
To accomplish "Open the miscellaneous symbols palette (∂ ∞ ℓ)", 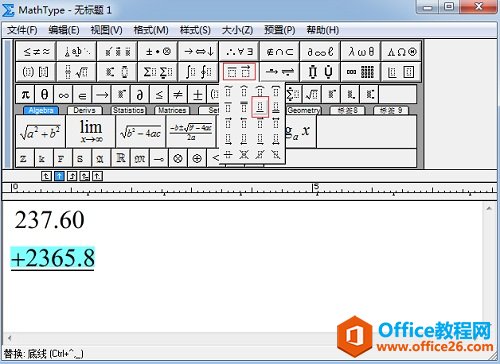I will pos(320,51).
